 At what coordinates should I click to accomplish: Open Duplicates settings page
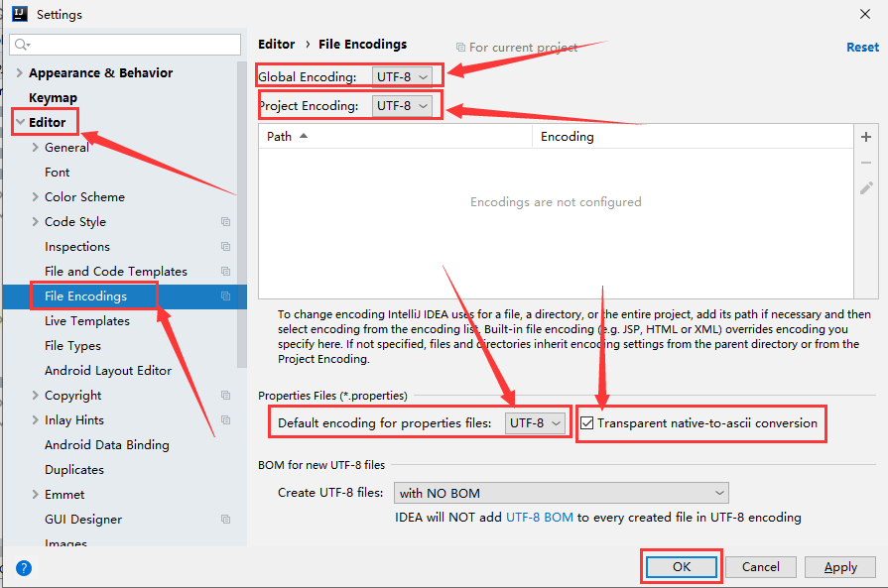coord(74,470)
